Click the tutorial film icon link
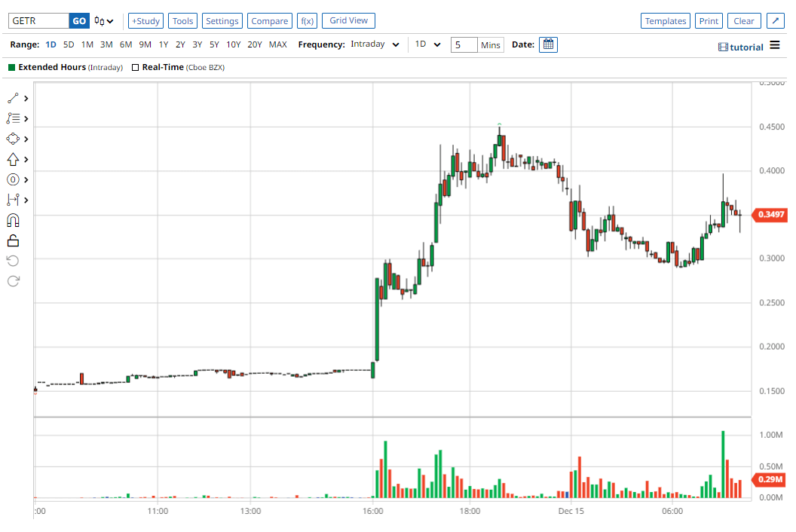 coord(741,47)
